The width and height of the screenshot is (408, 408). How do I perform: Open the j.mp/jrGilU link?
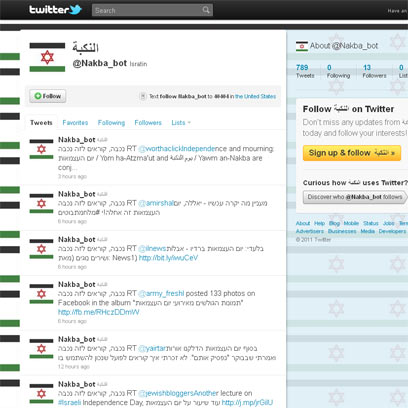point(247,403)
